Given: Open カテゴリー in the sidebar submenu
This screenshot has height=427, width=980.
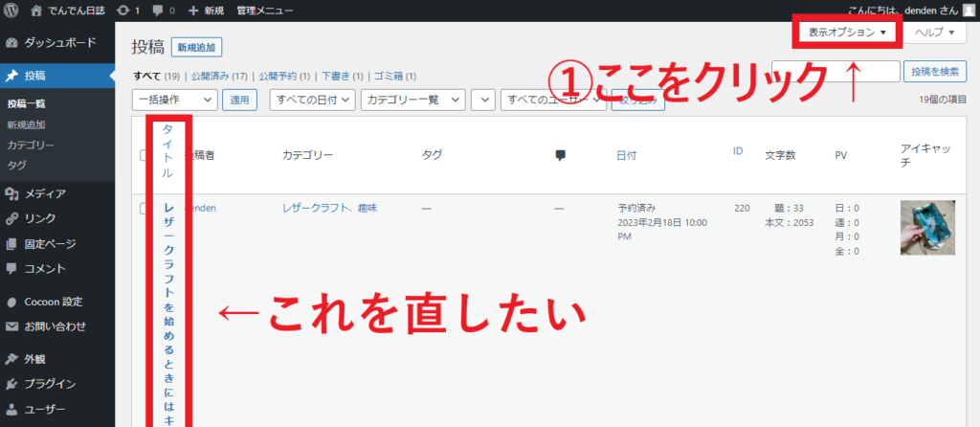Looking at the screenshot, I should pos(31,145).
